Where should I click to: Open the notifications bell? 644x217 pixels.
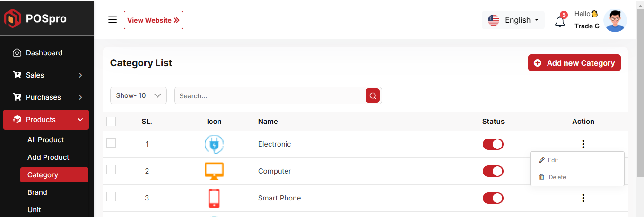[x=560, y=21]
